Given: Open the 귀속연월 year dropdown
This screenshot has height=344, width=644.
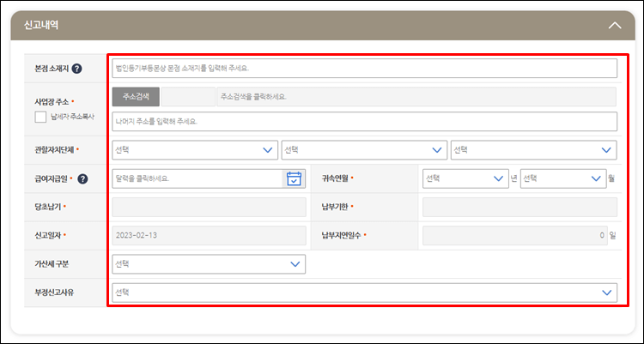Looking at the screenshot, I should tap(465, 178).
